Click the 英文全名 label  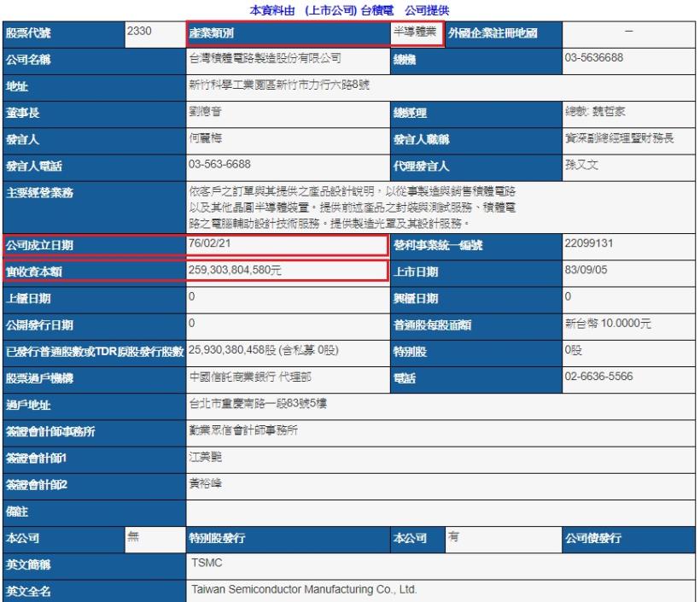click(28, 592)
